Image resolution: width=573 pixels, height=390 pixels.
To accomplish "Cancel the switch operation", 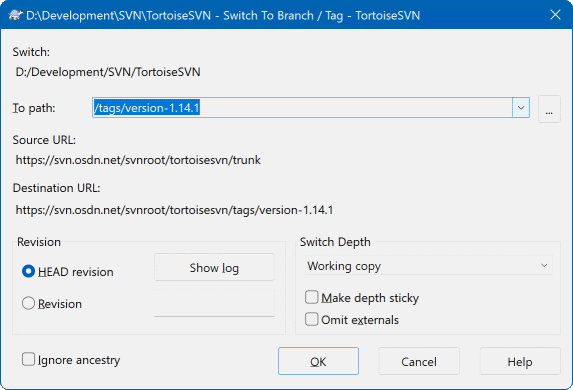I will coord(419,361).
